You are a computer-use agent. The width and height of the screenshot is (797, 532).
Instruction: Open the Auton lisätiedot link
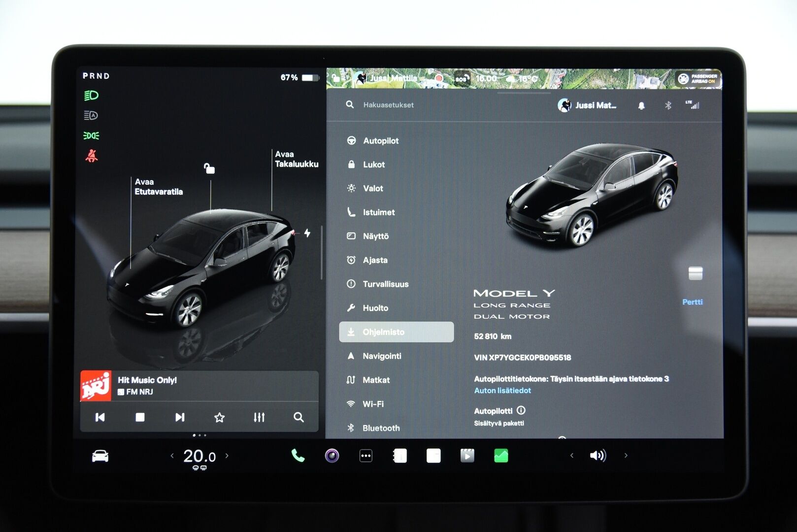(502, 391)
